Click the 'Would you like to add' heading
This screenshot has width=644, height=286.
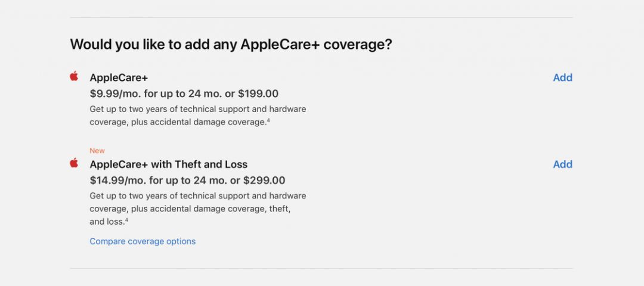231,45
